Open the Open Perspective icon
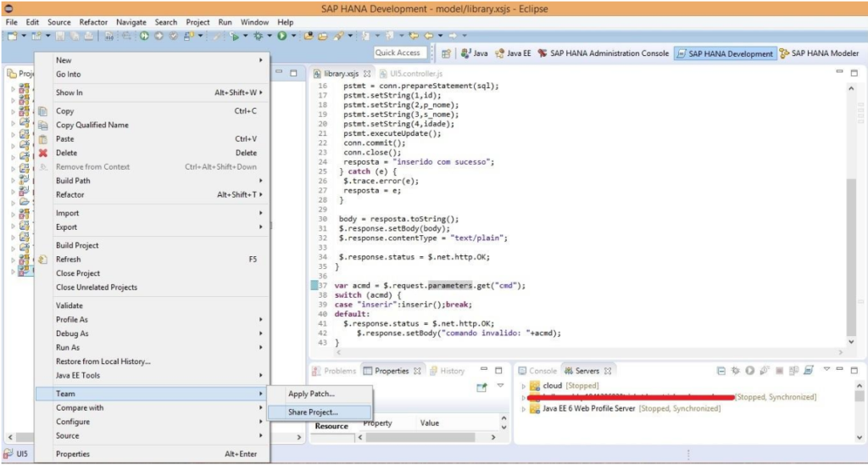The height and width of the screenshot is (465, 868). point(447,53)
